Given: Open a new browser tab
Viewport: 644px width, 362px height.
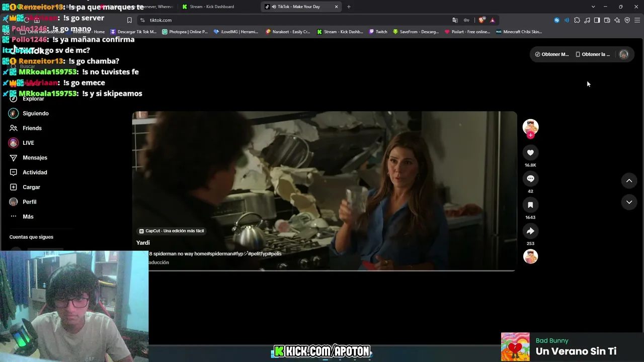Looking at the screenshot, I should click(349, 7).
